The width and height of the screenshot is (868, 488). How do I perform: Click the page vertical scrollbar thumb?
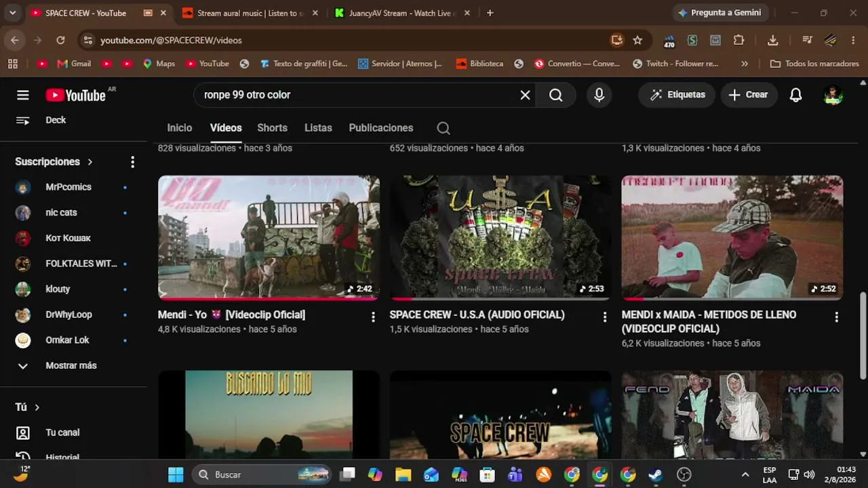[863, 335]
